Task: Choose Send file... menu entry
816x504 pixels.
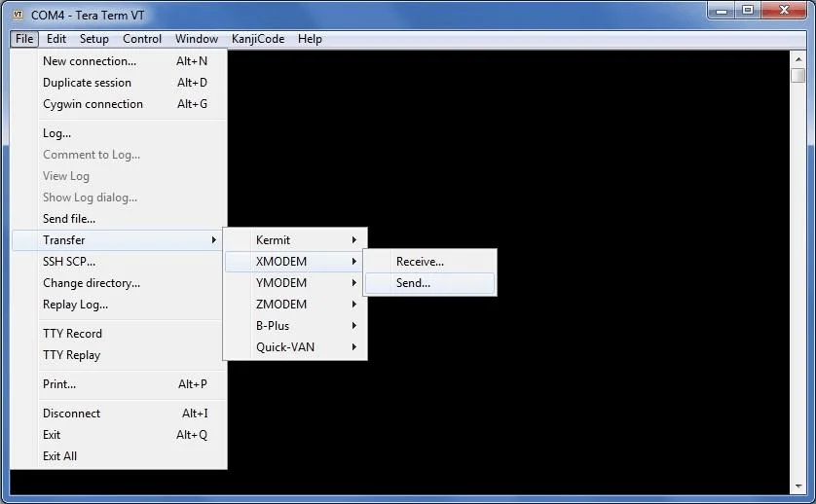Action: tap(119, 219)
